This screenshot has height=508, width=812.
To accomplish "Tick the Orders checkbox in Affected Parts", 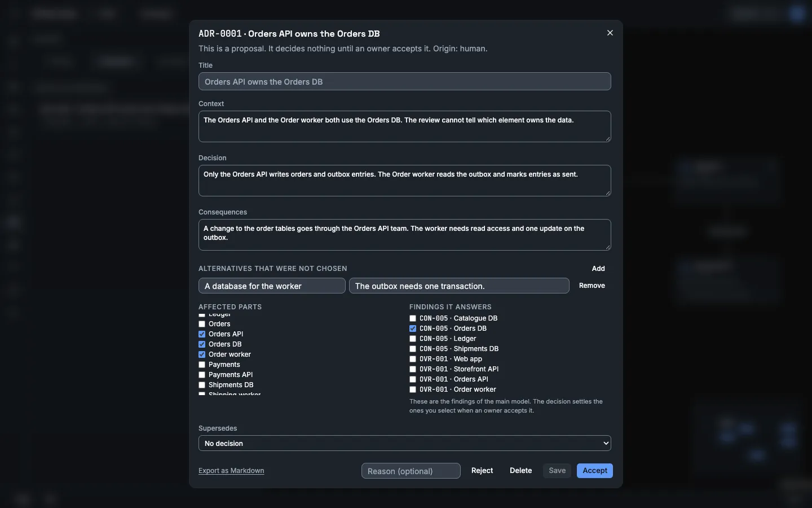I will tap(202, 324).
